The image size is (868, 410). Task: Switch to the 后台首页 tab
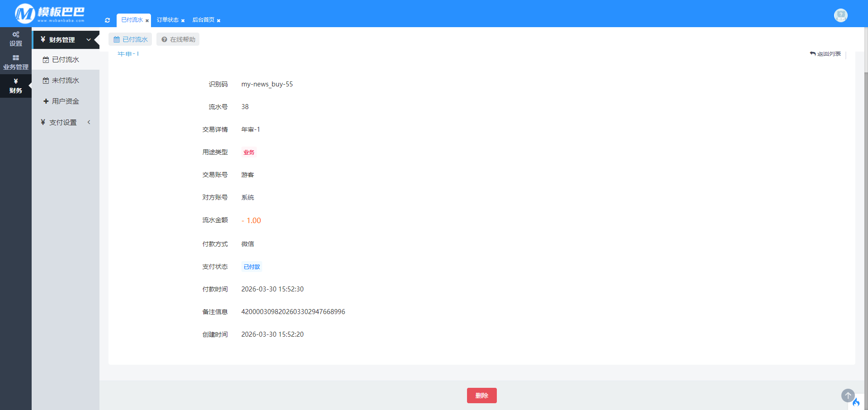click(x=203, y=20)
